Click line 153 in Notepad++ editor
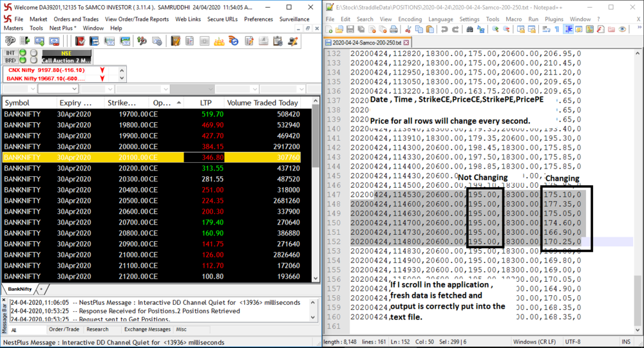644x348 pixels. [466, 251]
